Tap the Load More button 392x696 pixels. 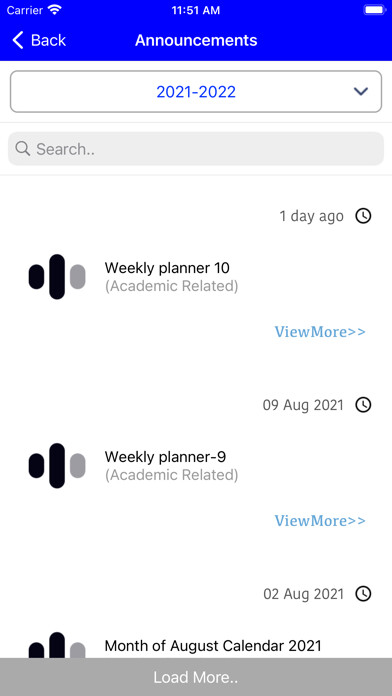coord(196,677)
